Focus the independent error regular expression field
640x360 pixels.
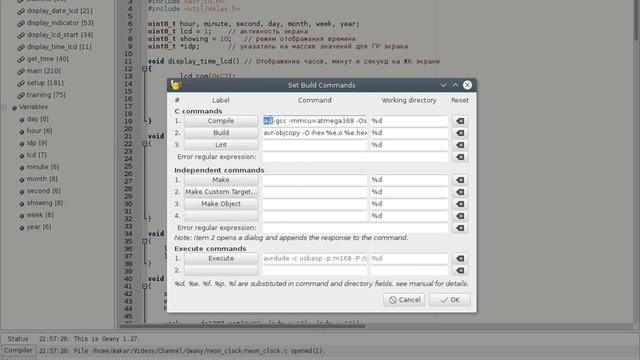pos(355,228)
